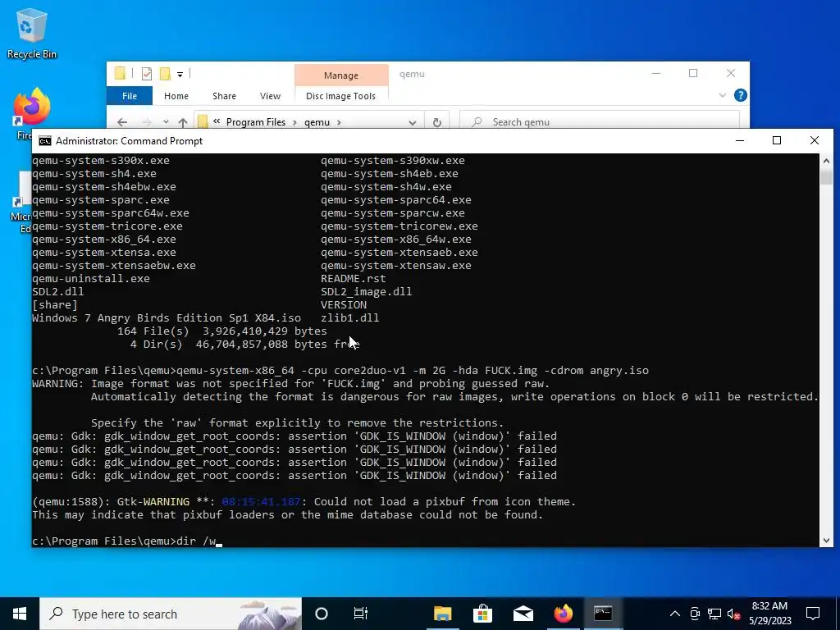Maximize the qemu Explorer window
Screen dimensions: 840x630
click(x=693, y=73)
